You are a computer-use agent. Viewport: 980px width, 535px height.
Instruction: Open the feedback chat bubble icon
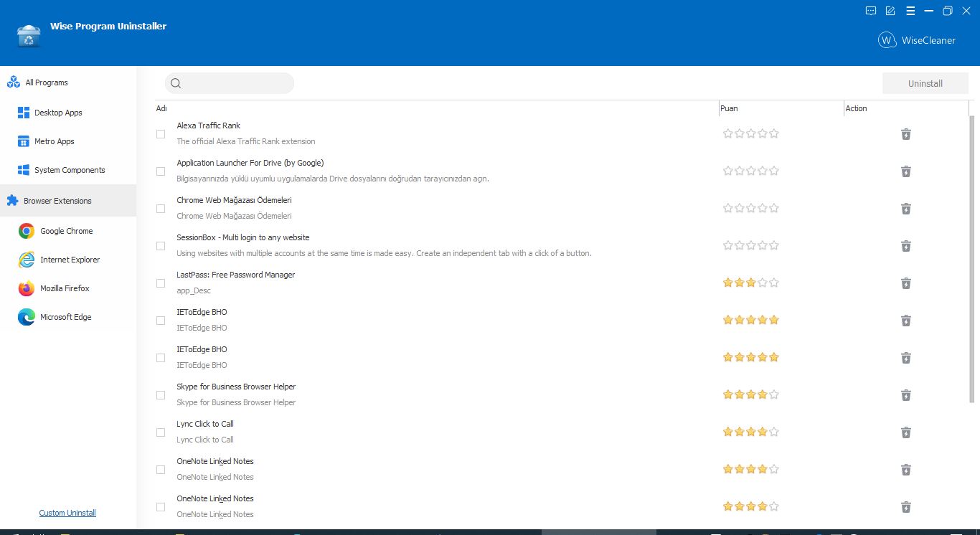click(871, 11)
